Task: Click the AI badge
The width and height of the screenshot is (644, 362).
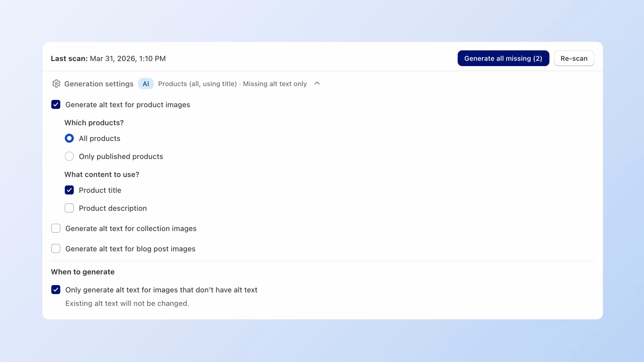Action: pos(146,84)
